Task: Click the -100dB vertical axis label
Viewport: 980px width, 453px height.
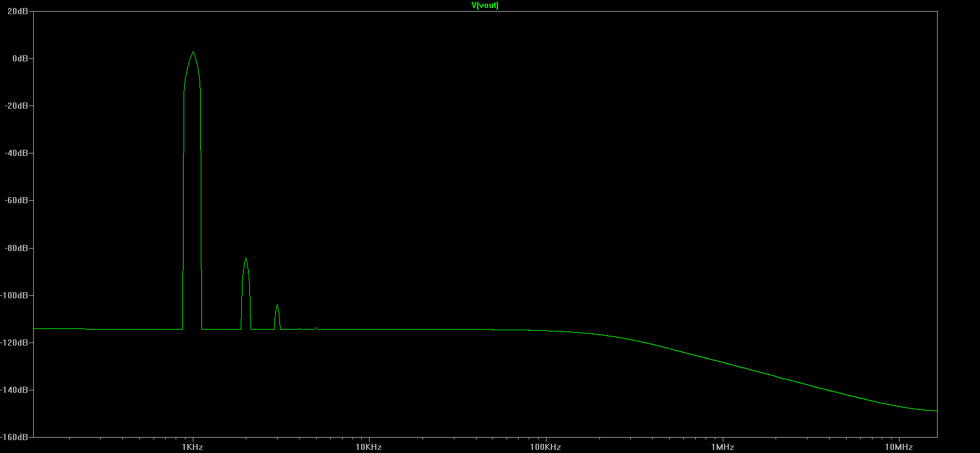Action: tap(15, 295)
